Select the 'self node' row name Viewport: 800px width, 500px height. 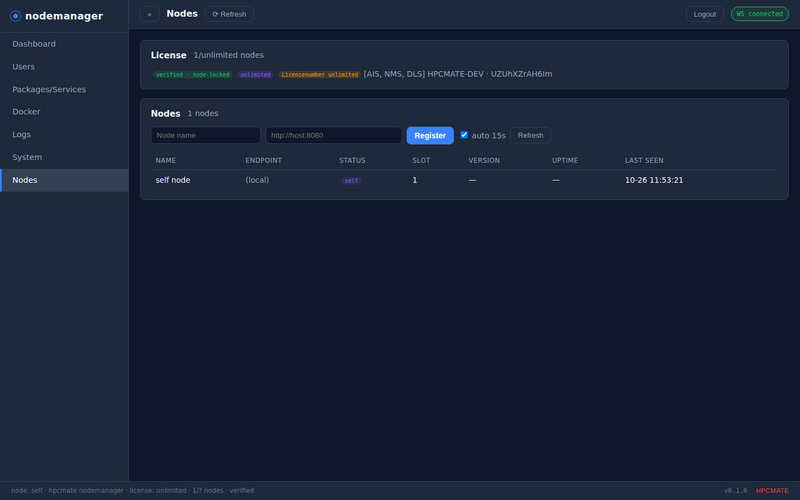coord(173,180)
